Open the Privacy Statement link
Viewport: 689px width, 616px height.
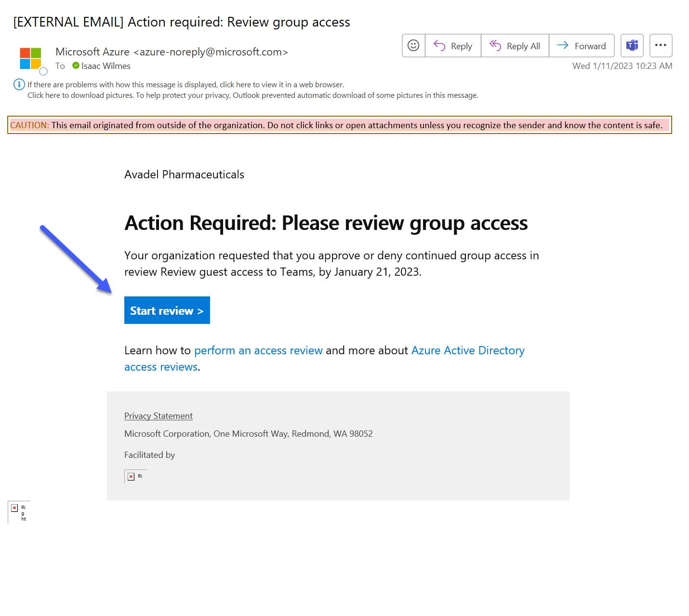159,416
